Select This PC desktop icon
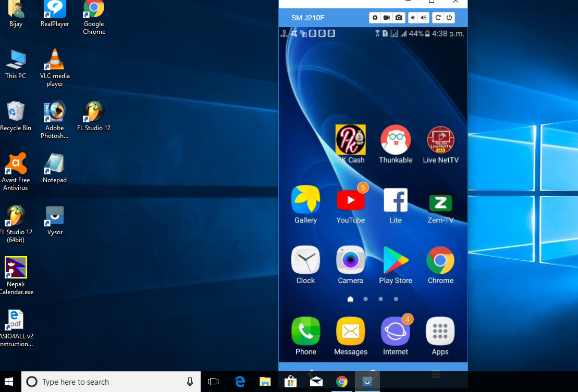The height and width of the screenshot is (392, 578). pyautogui.click(x=16, y=65)
